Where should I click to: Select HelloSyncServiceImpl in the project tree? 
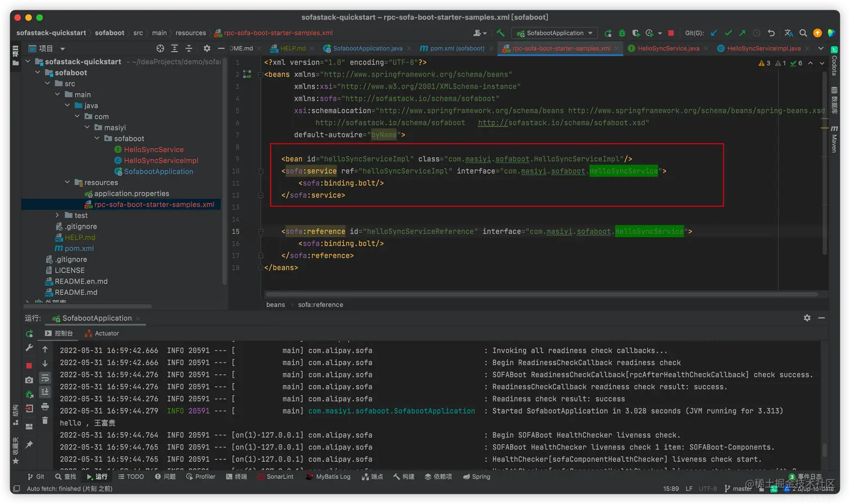click(x=161, y=160)
